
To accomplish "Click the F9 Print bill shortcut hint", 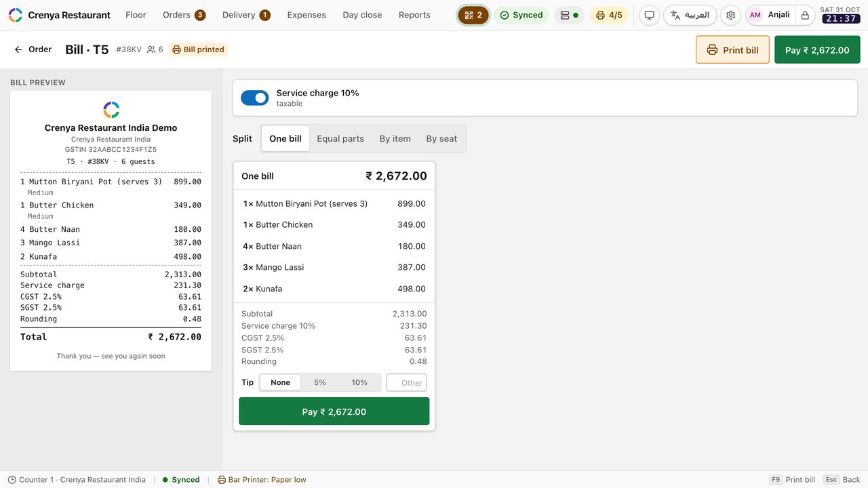I will click(x=792, y=480).
